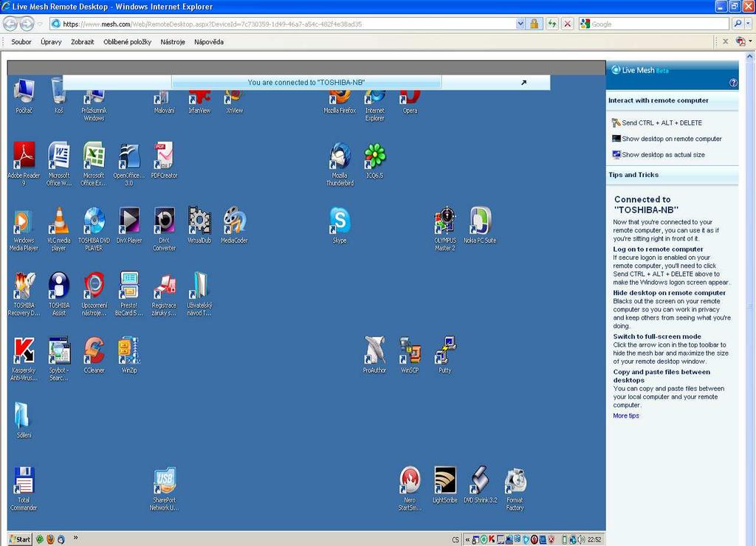Open the Sdílení folder icon
The width and height of the screenshot is (756, 546).
24,421
